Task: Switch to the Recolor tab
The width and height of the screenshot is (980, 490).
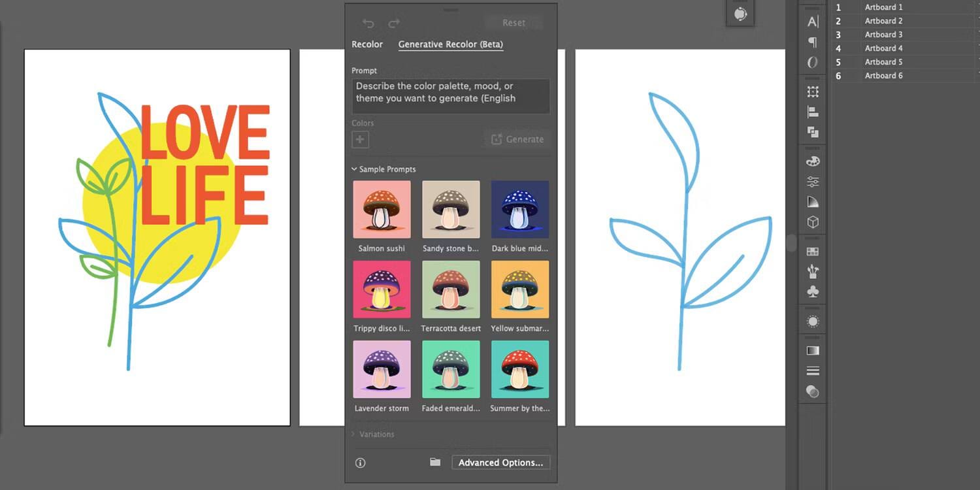Action: click(x=367, y=44)
